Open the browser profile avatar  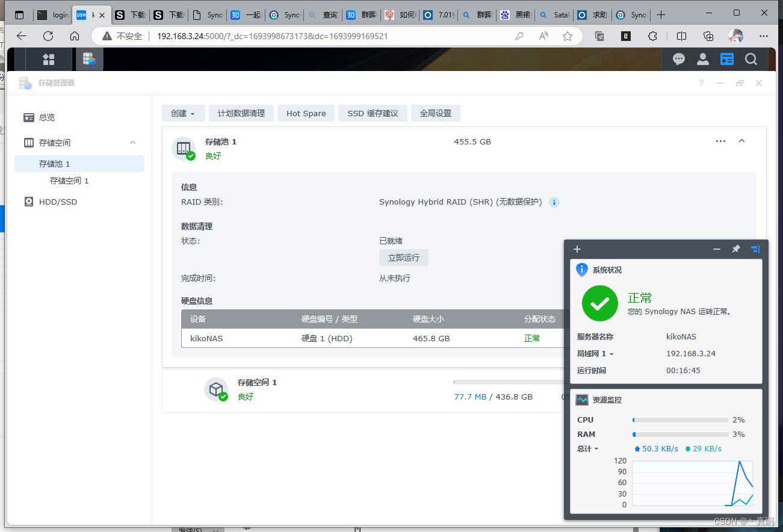pos(735,36)
